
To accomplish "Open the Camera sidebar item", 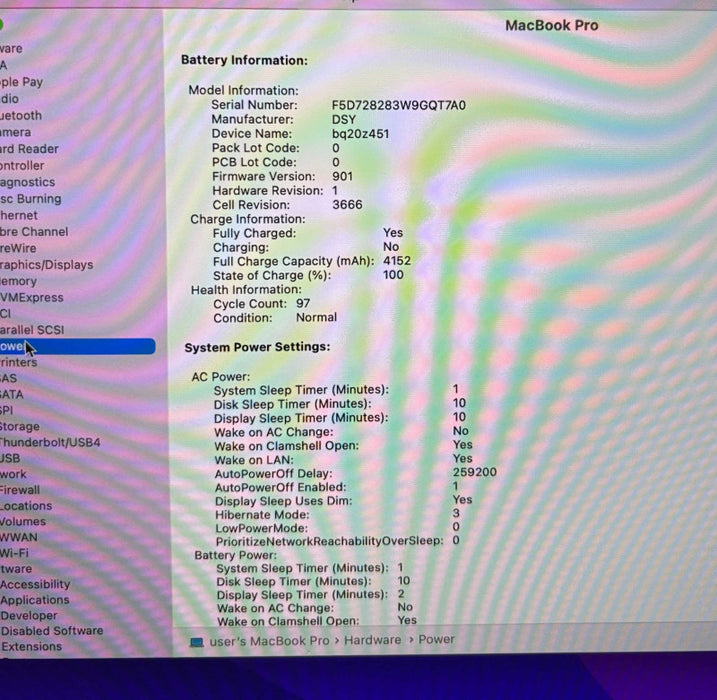I will [16, 132].
